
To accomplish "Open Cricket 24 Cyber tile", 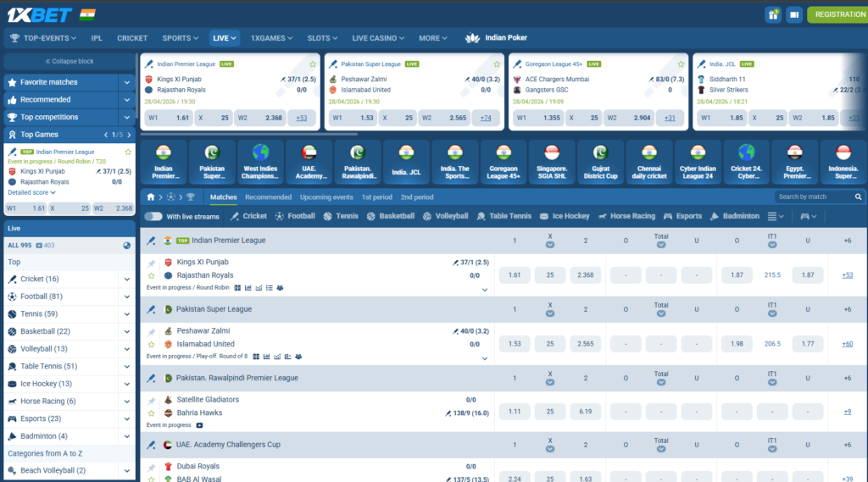I will [746, 162].
